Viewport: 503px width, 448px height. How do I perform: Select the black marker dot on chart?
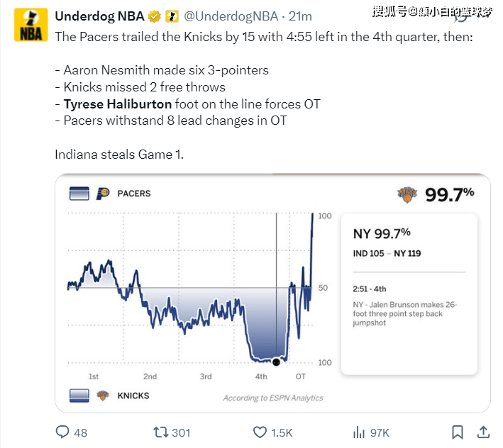[x=276, y=362]
